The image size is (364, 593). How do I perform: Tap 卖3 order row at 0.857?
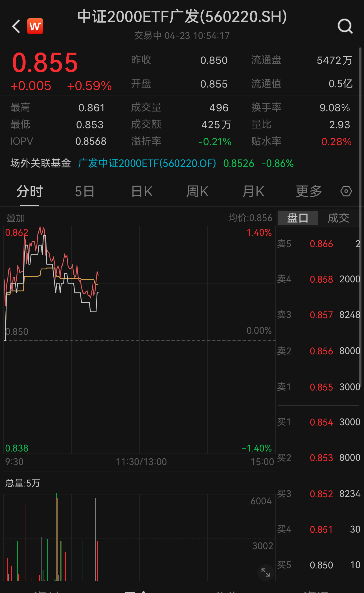click(x=319, y=315)
